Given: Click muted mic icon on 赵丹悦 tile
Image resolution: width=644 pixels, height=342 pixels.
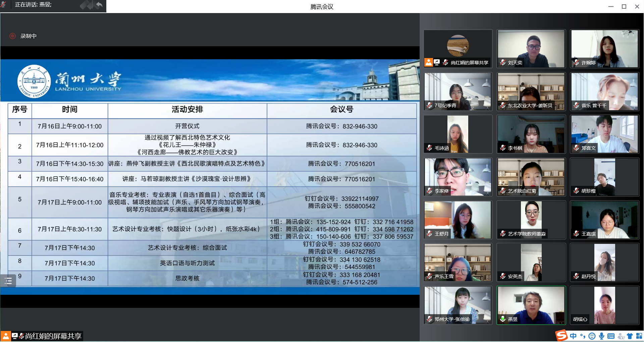Looking at the screenshot, I should click(x=576, y=276).
